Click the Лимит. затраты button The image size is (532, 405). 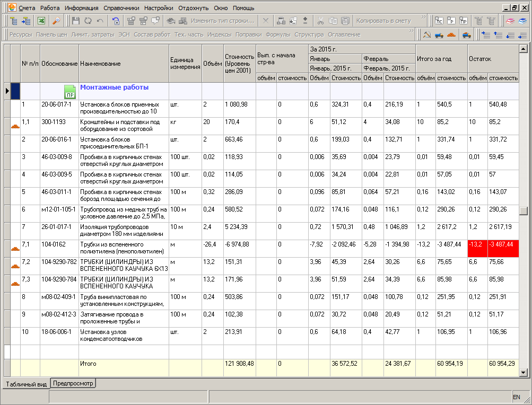click(93, 34)
